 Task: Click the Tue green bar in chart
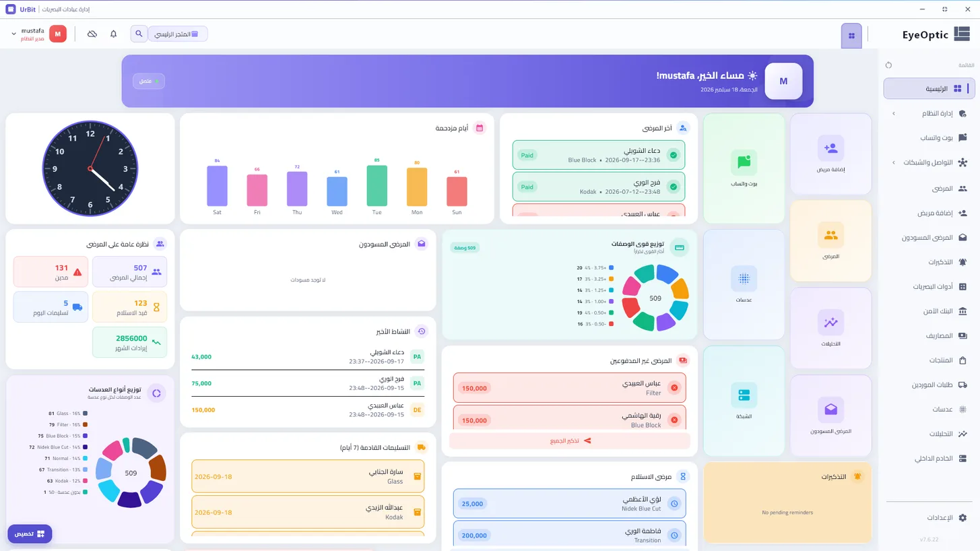click(377, 186)
